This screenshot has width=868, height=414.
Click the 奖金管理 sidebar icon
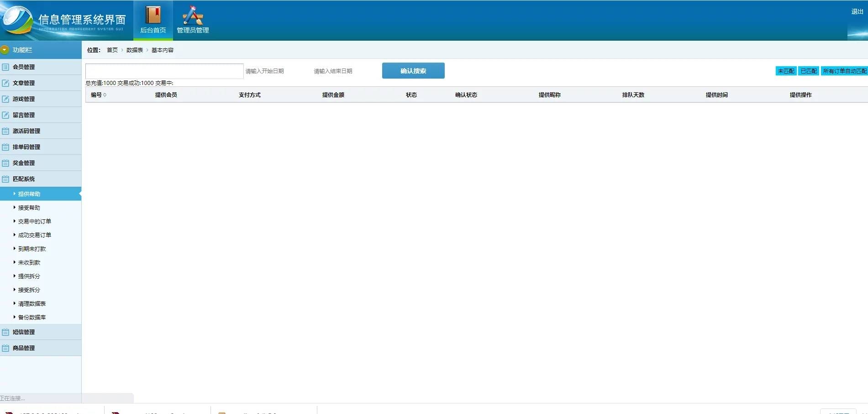pyautogui.click(x=5, y=163)
